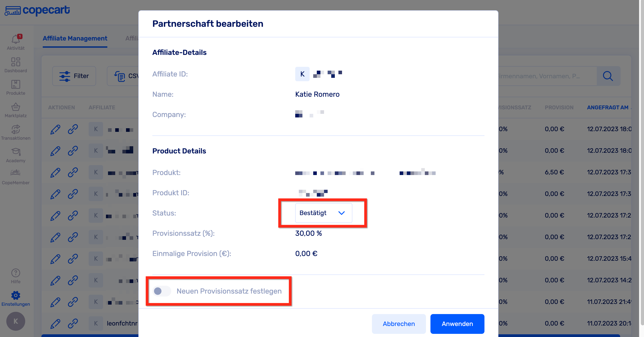Open Einstellungen gear icon
This screenshot has height=337, width=644.
pos(16,296)
